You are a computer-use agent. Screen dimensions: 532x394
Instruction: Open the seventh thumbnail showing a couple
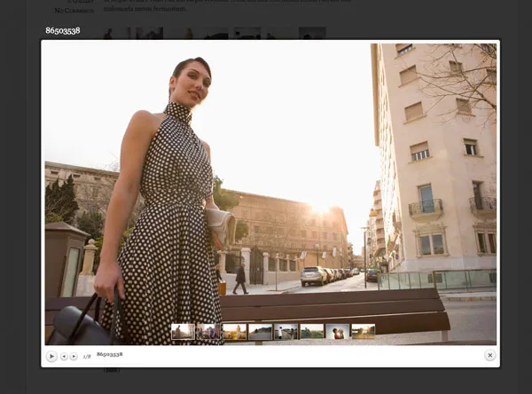click(x=337, y=332)
